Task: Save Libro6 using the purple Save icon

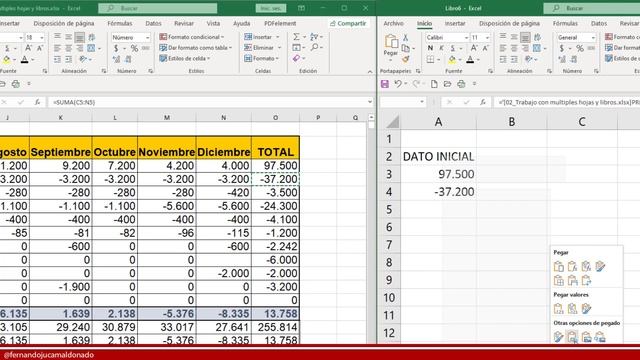Action: 384,84
